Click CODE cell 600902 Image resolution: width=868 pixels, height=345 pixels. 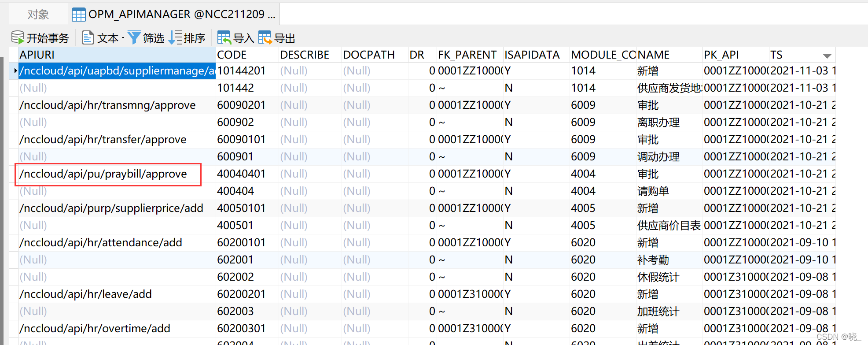coord(247,122)
